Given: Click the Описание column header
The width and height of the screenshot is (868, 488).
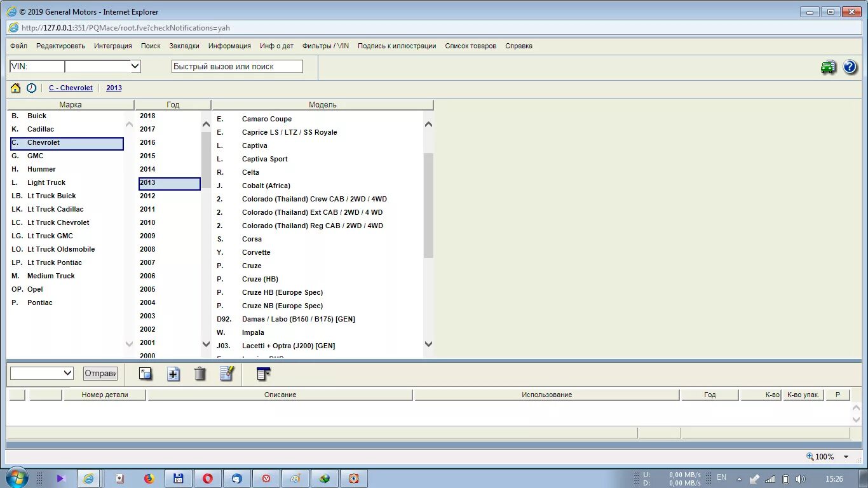Looking at the screenshot, I should pyautogui.click(x=280, y=395).
